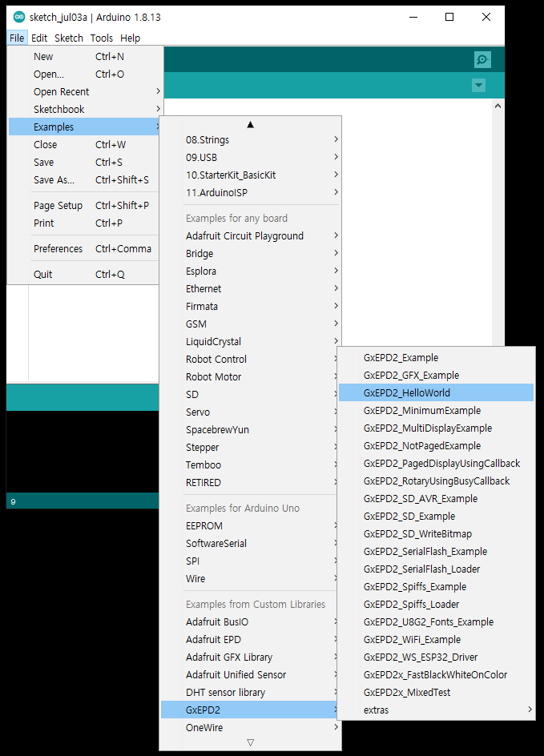
Task: Expand the Adafruit GFX Library submenu
Action: click(x=249, y=657)
